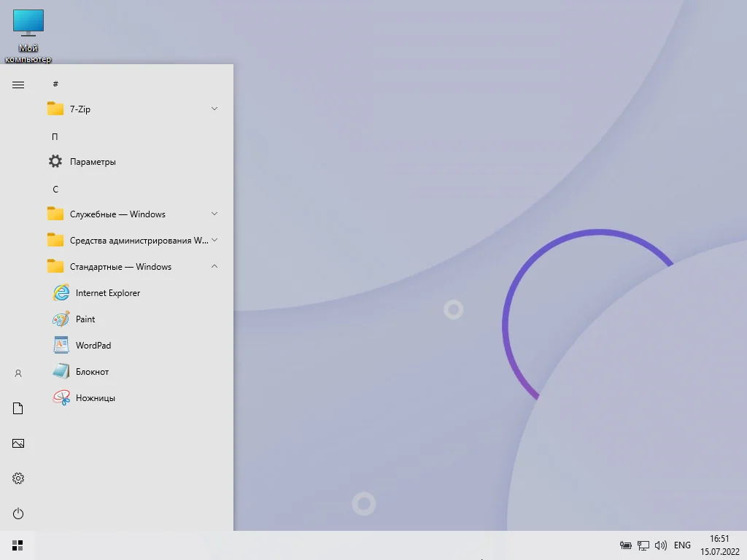Image resolution: width=747 pixels, height=560 pixels.
Task: Open the Start menu hamburger navigation
Action: (x=18, y=85)
